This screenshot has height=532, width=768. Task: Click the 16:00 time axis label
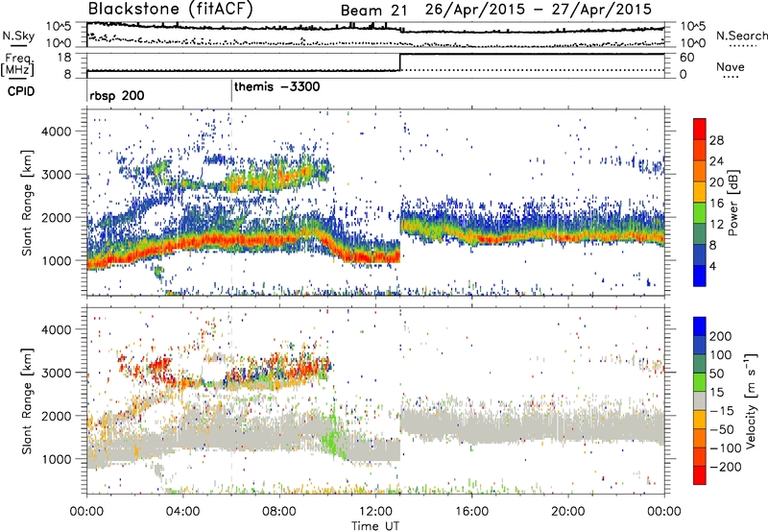point(471,511)
